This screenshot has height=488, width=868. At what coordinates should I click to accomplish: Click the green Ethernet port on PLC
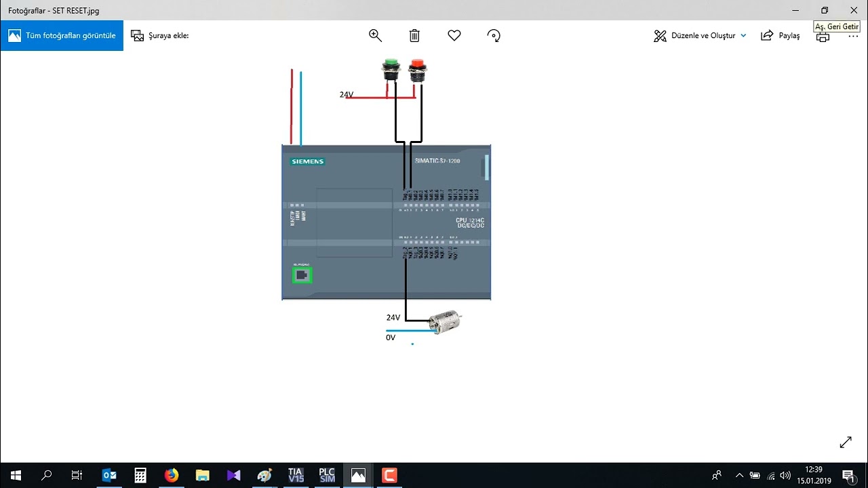tap(302, 274)
